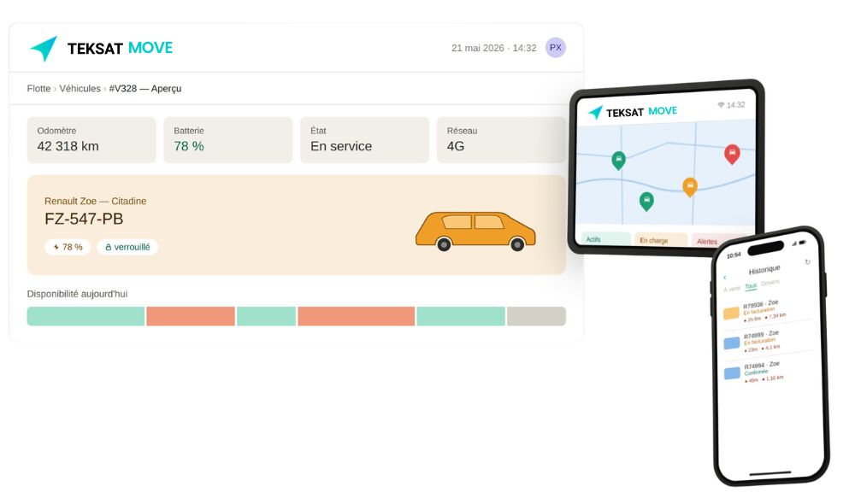The image size is (855, 504).
Task: Click the Batterie stat card
Action: pyautogui.click(x=228, y=139)
